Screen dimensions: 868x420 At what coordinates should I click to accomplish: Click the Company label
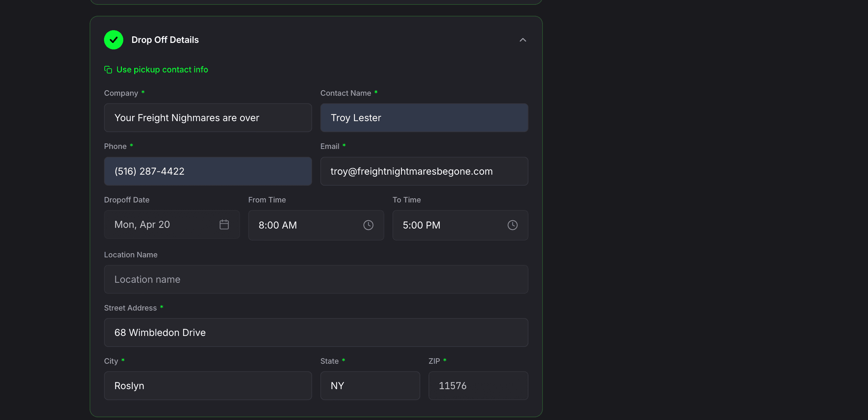pyautogui.click(x=121, y=93)
